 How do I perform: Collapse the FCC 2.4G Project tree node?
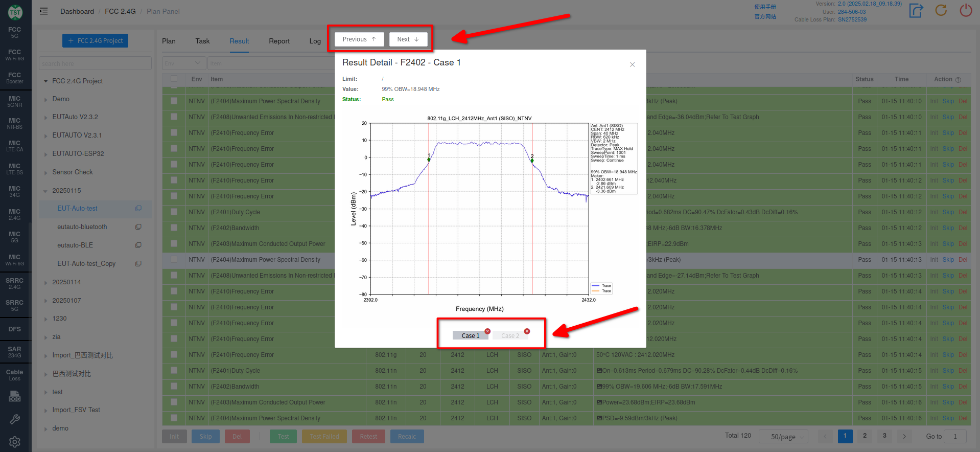pyautogui.click(x=46, y=81)
